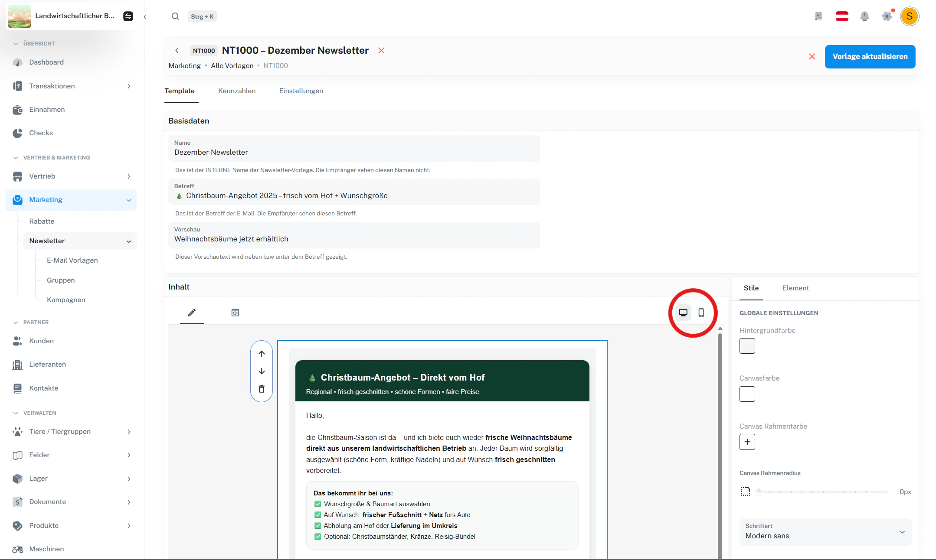
Task: Open the documentation book icon
Action: point(818,16)
